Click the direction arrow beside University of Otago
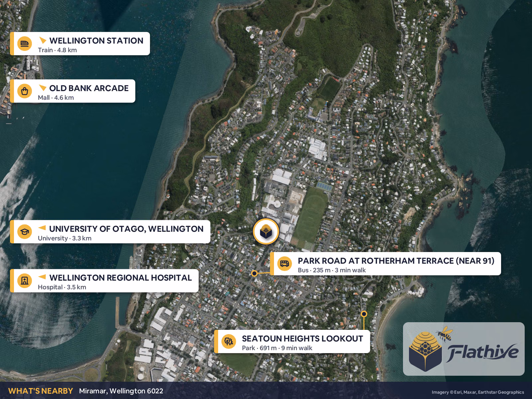 pyautogui.click(x=42, y=228)
